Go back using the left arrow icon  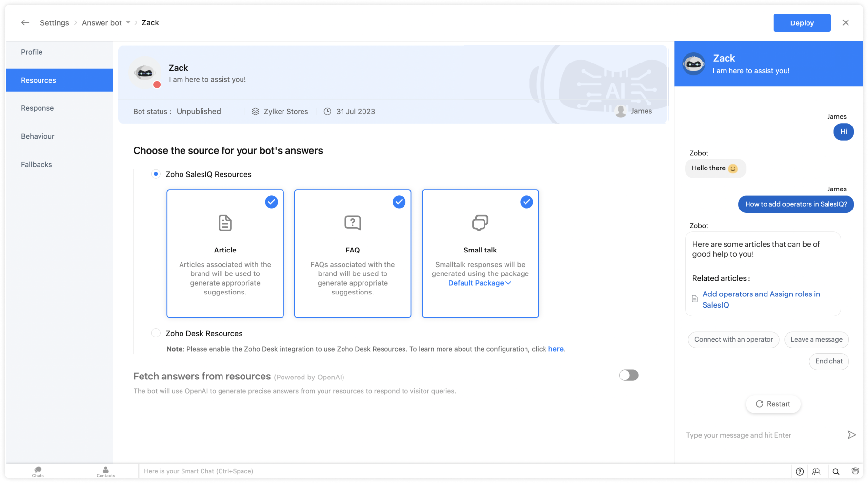pos(25,22)
